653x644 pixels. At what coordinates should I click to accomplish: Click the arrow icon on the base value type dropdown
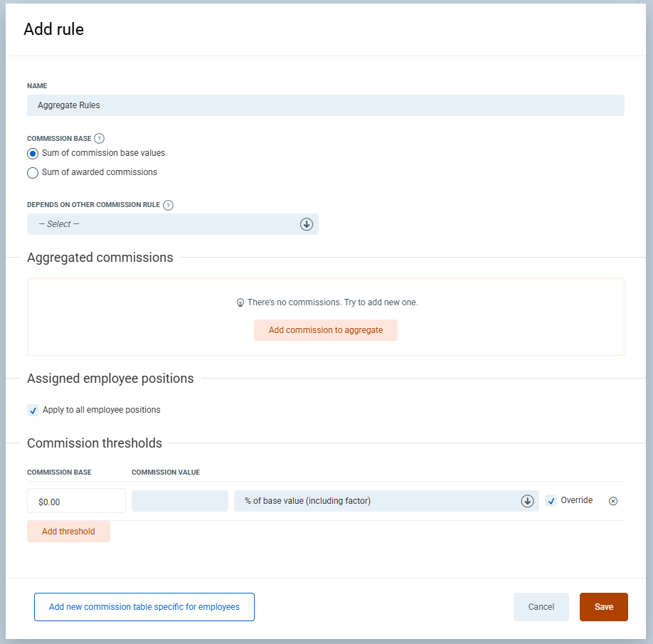527,501
